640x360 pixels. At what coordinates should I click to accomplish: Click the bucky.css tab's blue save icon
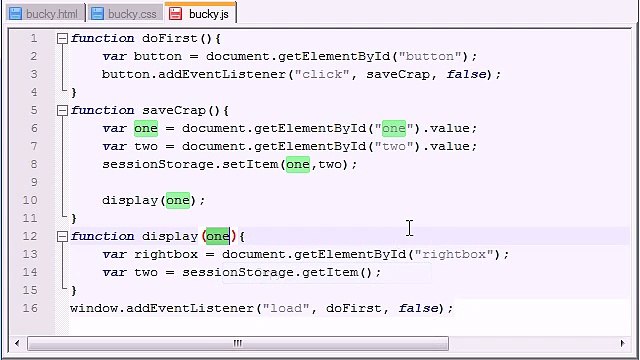(x=97, y=14)
